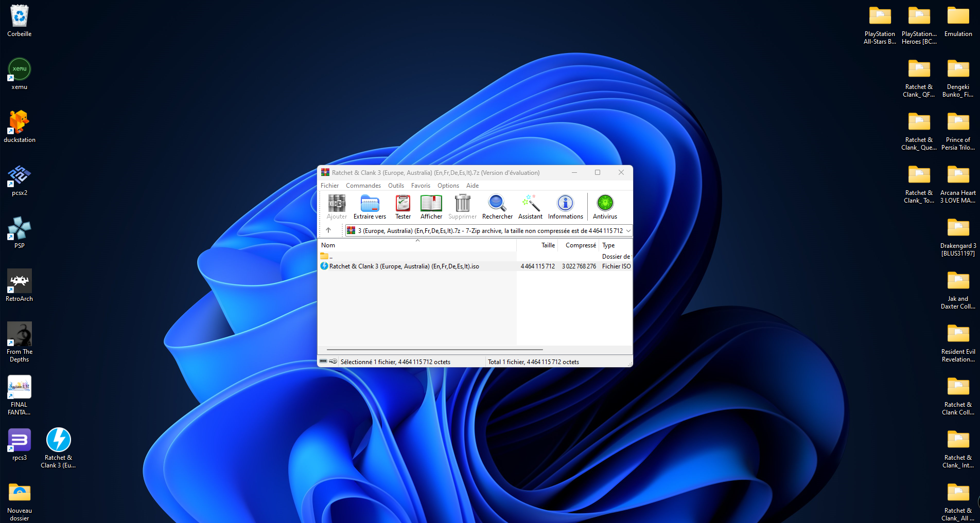Select the Ratchet & Clank Coll... folder
Screen dimensions: 980x523
coord(958,395)
